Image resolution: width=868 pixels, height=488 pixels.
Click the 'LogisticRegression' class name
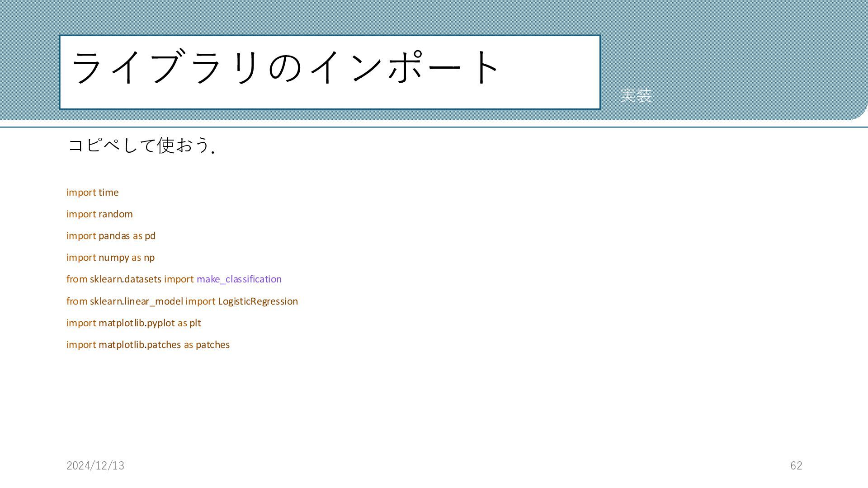click(x=258, y=301)
